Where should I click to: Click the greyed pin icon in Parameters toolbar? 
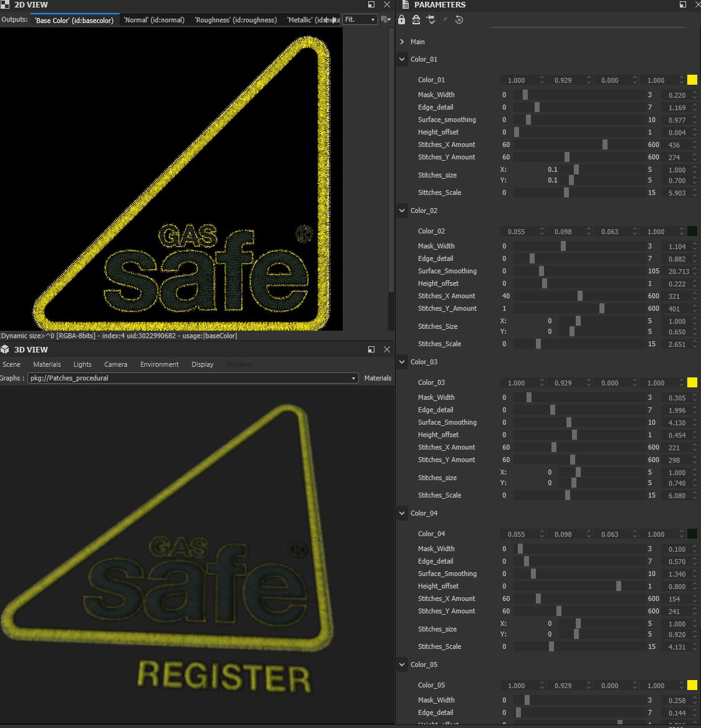pyautogui.click(x=445, y=19)
